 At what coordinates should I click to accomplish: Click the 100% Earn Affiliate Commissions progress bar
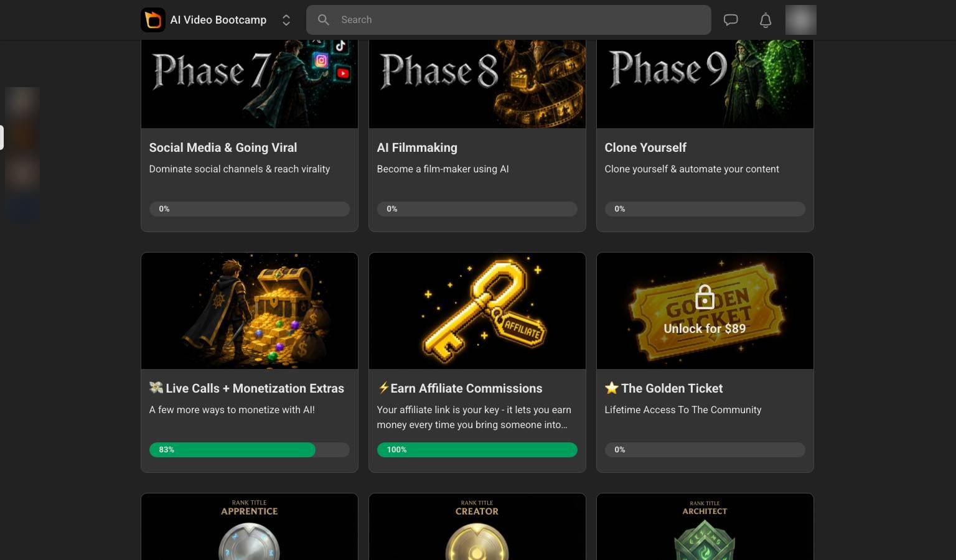click(x=477, y=450)
